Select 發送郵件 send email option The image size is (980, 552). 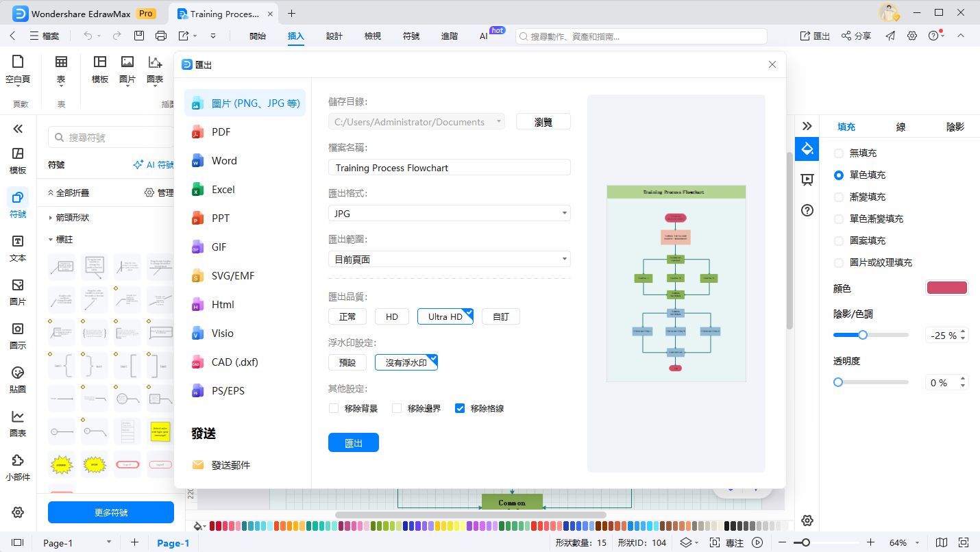tap(230, 465)
